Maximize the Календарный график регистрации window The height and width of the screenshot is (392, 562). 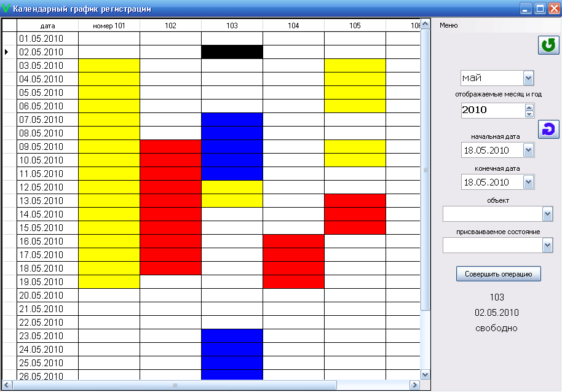(540, 9)
